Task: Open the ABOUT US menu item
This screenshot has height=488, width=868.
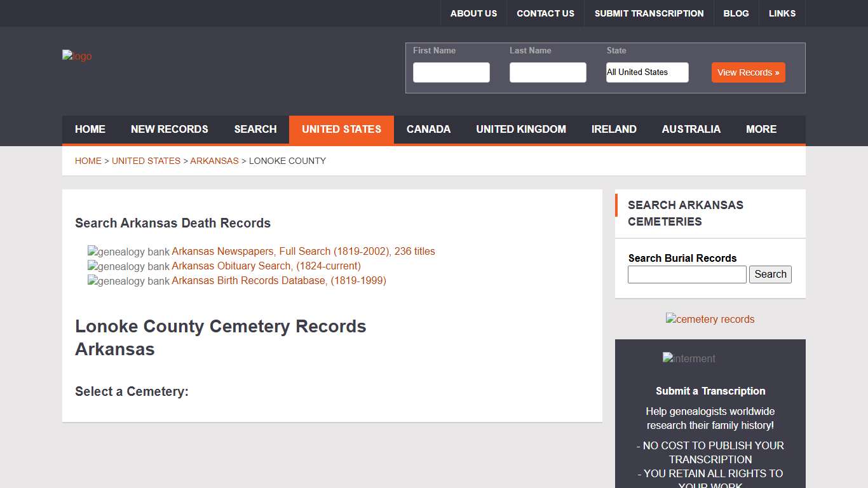Action: [x=473, y=13]
